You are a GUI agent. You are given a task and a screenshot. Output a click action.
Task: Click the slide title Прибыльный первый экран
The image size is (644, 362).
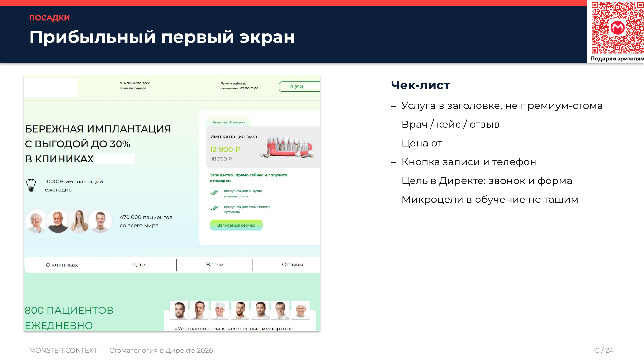pyautogui.click(x=162, y=37)
